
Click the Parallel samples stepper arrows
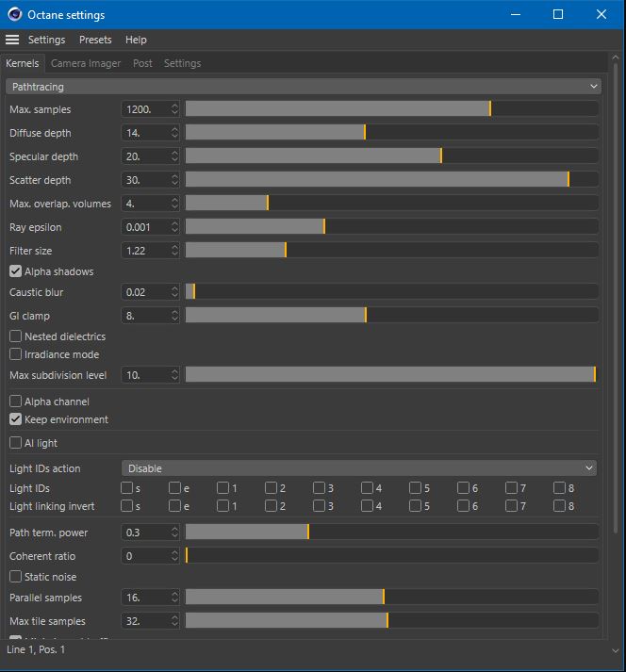click(174, 598)
